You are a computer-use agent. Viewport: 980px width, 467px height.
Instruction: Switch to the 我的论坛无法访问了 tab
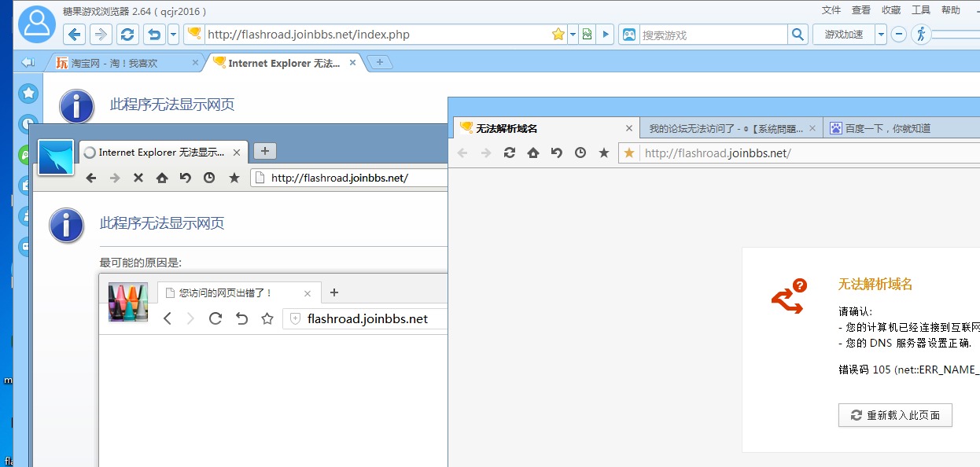coord(731,128)
